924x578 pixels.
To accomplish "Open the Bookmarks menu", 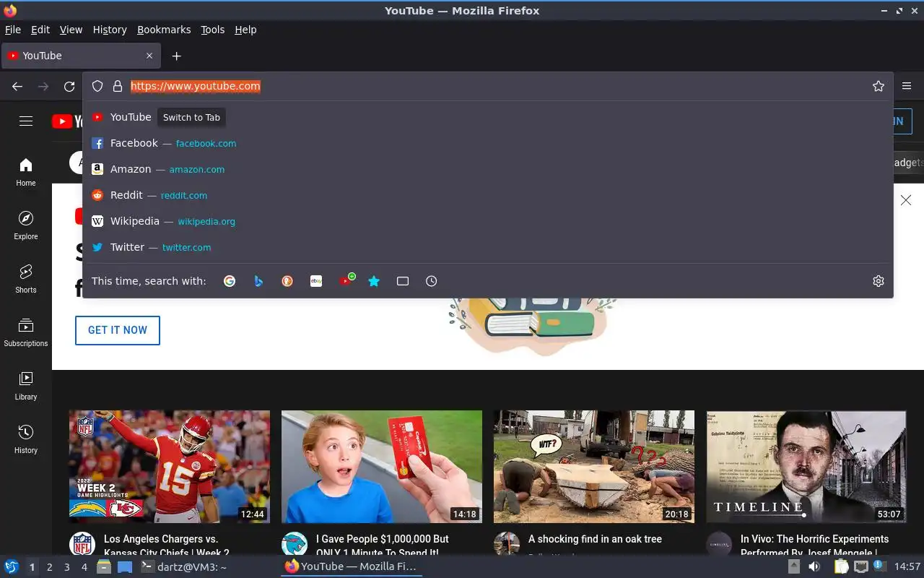I will coord(164,30).
